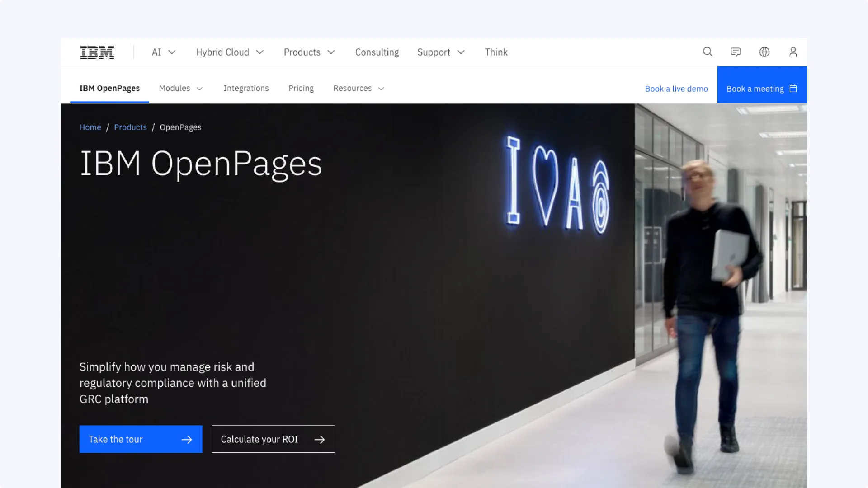
Task: Click the Book a live demo link
Action: 676,89
